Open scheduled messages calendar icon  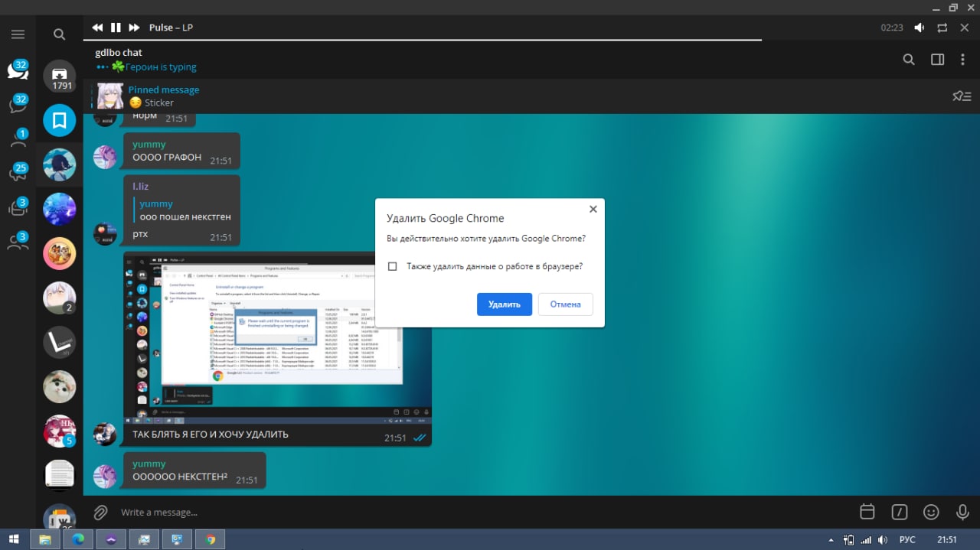pos(867,512)
